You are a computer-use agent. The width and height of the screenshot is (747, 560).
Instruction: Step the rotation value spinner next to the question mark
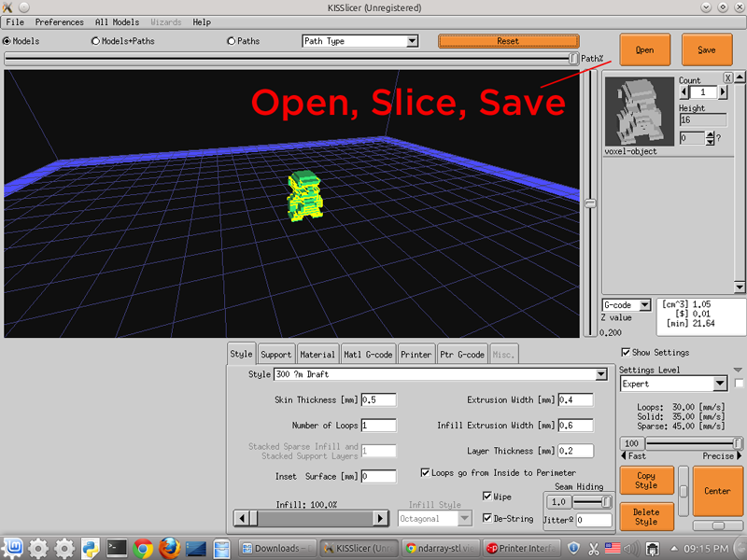click(x=710, y=138)
